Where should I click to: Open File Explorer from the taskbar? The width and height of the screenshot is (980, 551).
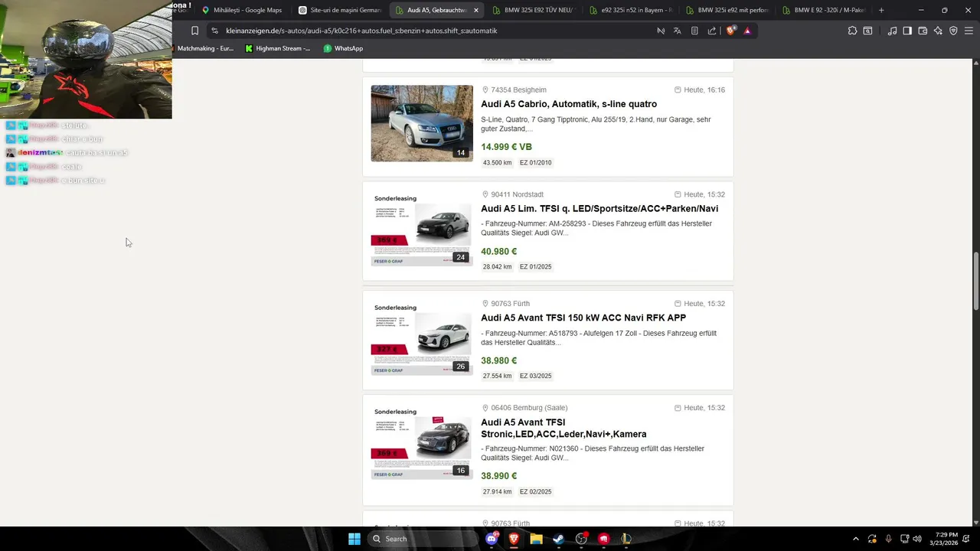(x=536, y=539)
